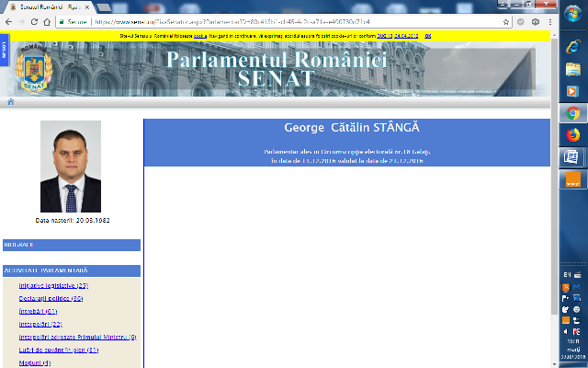This screenshot has width=588, height=368.
Task: Click the EN language indicator
Action: click(x=567, y=275)
